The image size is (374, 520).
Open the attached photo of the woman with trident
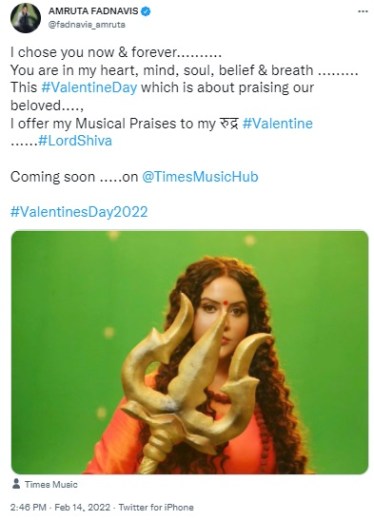coord(190,352)
